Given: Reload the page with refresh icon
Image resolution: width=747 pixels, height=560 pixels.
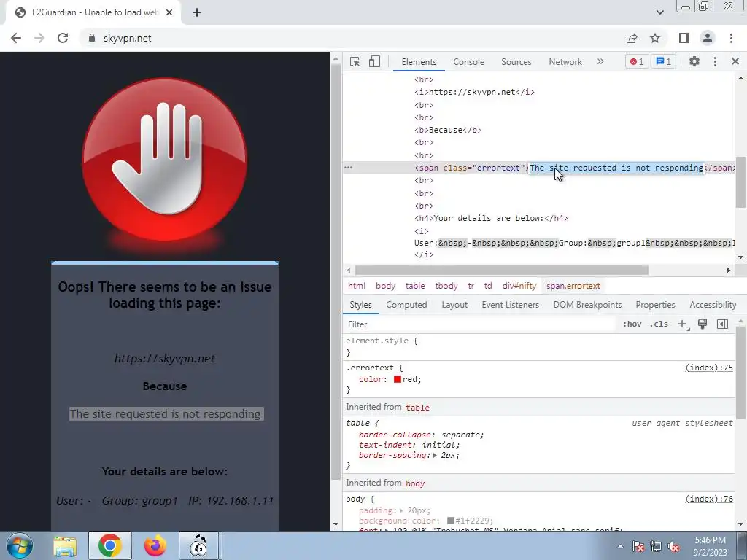Looking at the screenshot, I should (x=63, y=38).
